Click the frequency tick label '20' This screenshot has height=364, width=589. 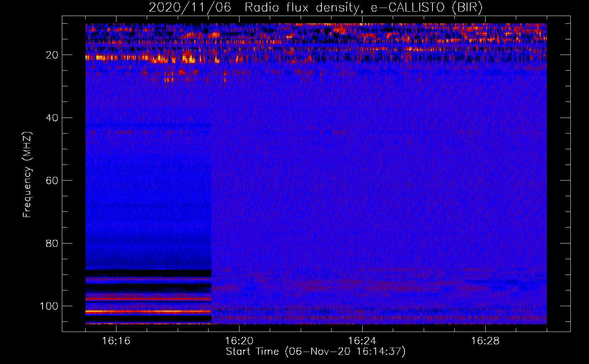point(52,55)
